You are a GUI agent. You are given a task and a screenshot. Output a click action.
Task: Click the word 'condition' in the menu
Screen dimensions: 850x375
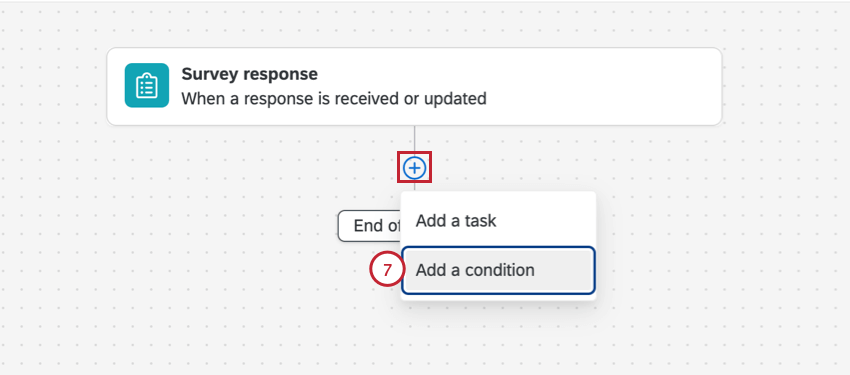(x=499, y=270)
